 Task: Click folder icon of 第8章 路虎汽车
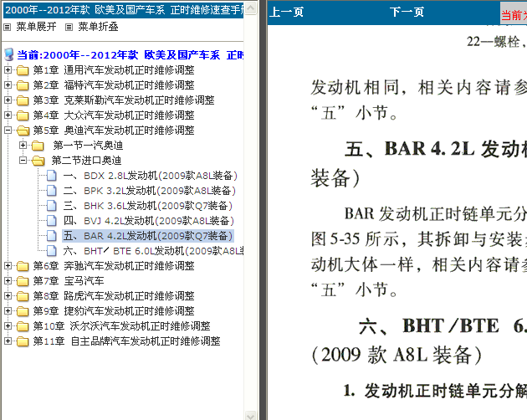pyautogui.click(x=23, y=296)
